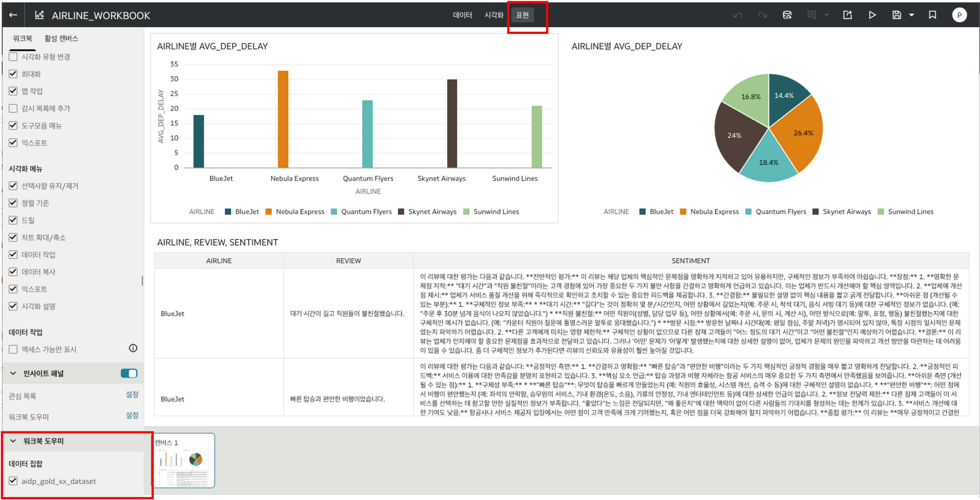Enable the 시각화 유형 변경 checkbox
This screenshot has width=980, height=500.
pyautogui.click(x=13, y=57)
